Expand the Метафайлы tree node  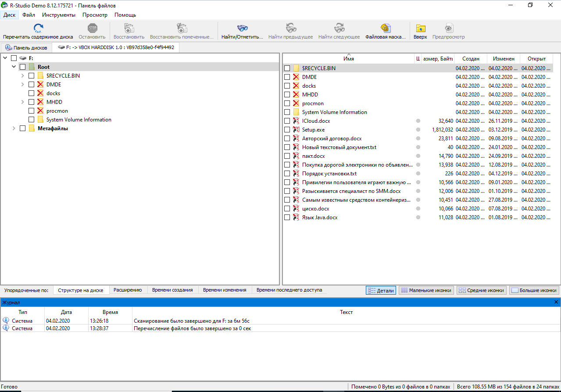pyautogui.click(x=14, y=128)
